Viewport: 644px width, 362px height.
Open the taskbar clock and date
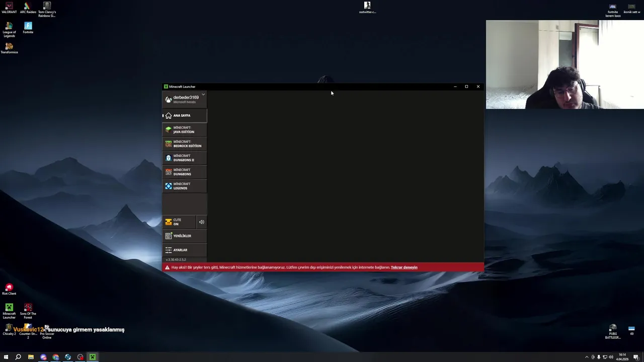point(622,357)
